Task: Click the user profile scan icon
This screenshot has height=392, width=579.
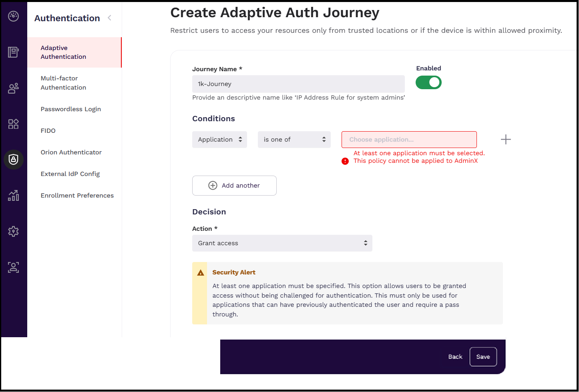Action: [14, 267]
